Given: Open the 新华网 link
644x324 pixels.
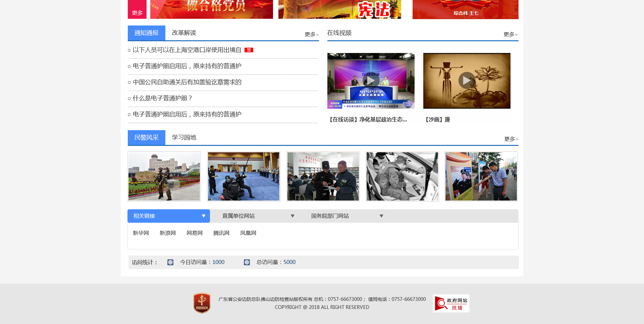Looking at the screenshot, I should (x=141, y=233).
